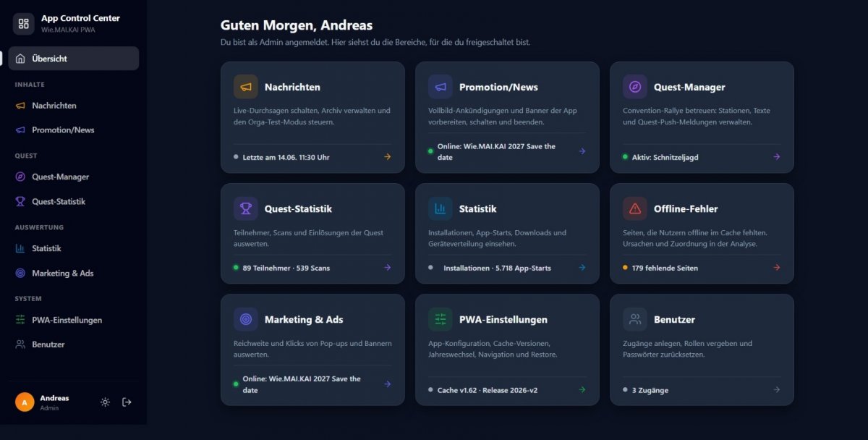Click the Benutzer card people icon
868x440 pixels.
[x=635, y=319]
